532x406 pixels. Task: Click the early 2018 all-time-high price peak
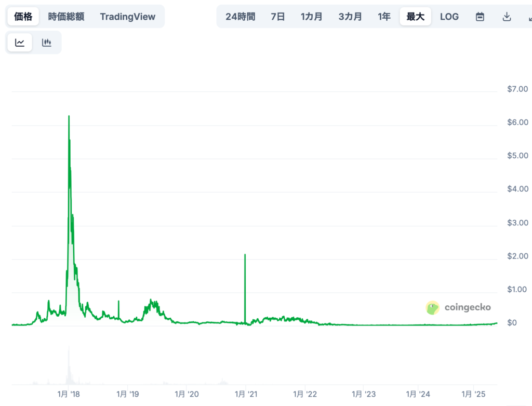69,116
